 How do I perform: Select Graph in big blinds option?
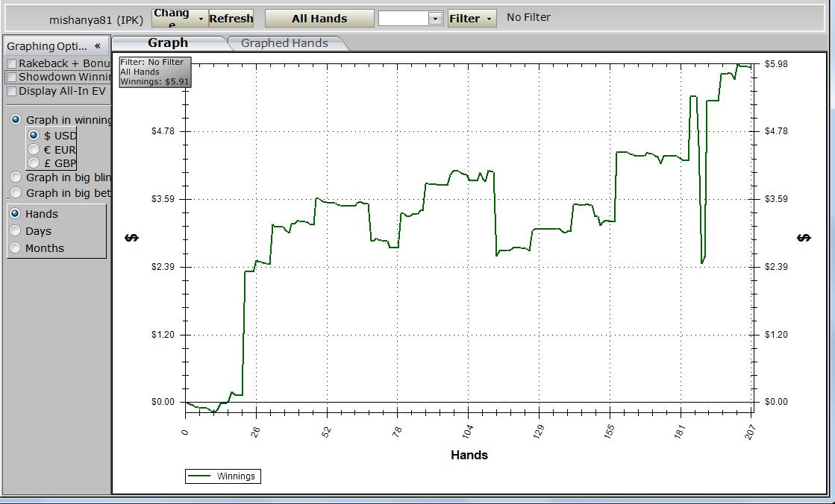pyautogui.click(x=16, y=177)
